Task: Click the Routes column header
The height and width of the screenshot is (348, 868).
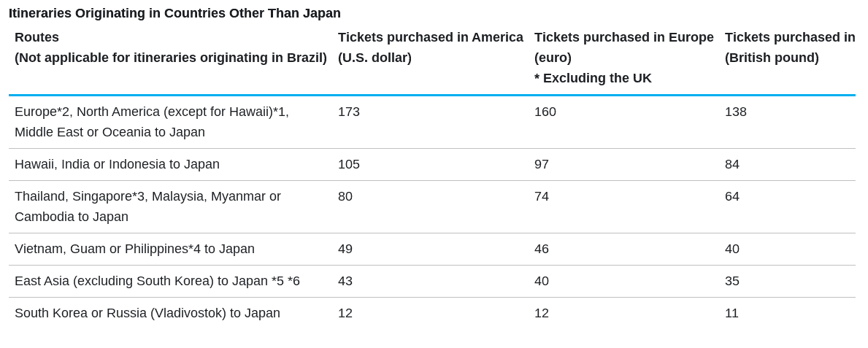Action: click(37, 37)
